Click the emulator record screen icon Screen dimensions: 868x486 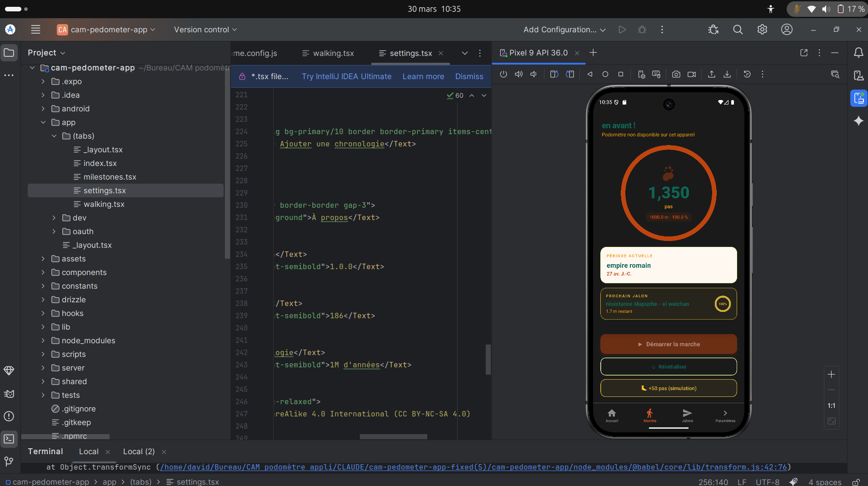click(x=692, y=74)
